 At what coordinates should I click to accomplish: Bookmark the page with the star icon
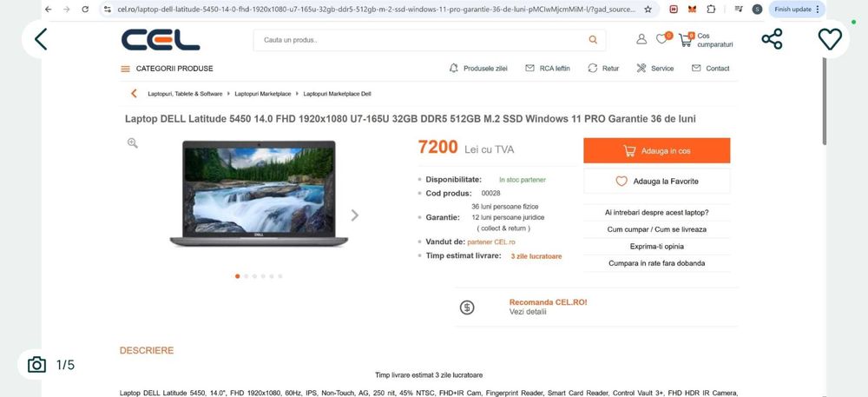[x=648, y=10]
